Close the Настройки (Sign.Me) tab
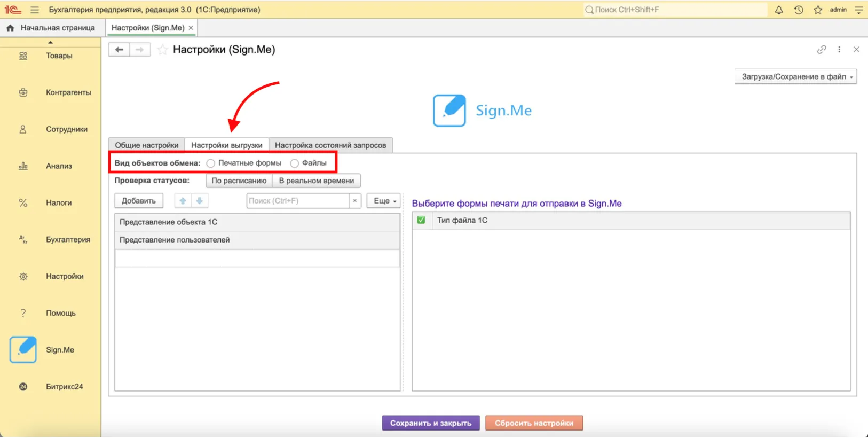Image resolution: width=868 pixels, height=438 pixels. point(191,28)
